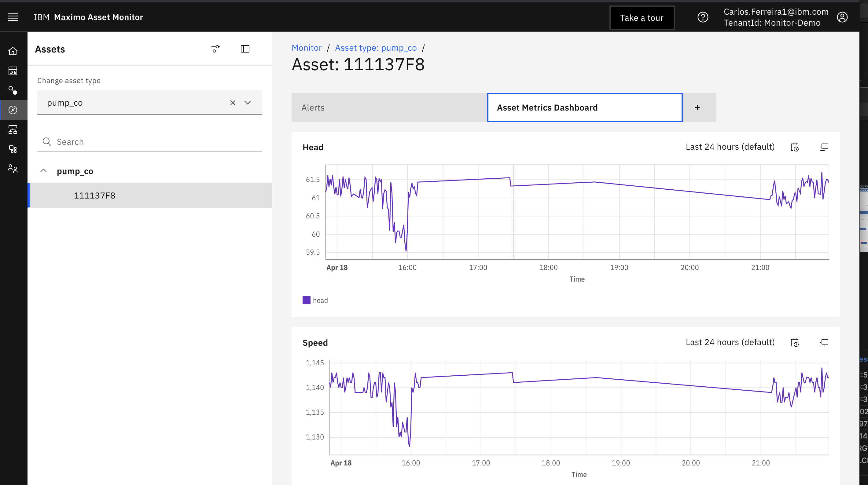Open the Monitor breadcrumb link
The width and height of the screenshot is (868, 485).
(307, 48)
